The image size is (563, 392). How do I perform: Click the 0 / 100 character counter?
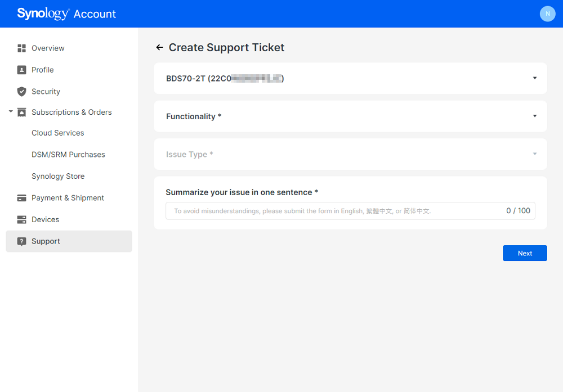(518, 211)
